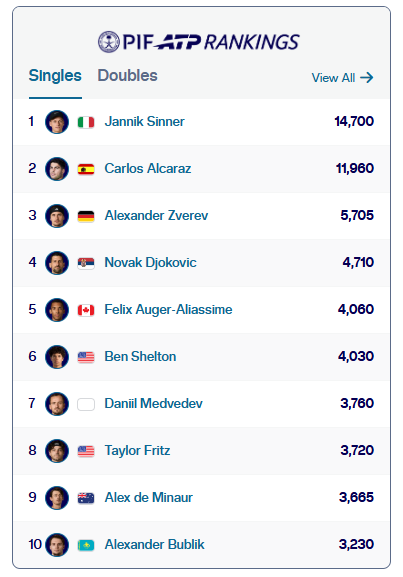Click Canada flag beside Felix Auger-Aliassime

(x=86, y=310)
